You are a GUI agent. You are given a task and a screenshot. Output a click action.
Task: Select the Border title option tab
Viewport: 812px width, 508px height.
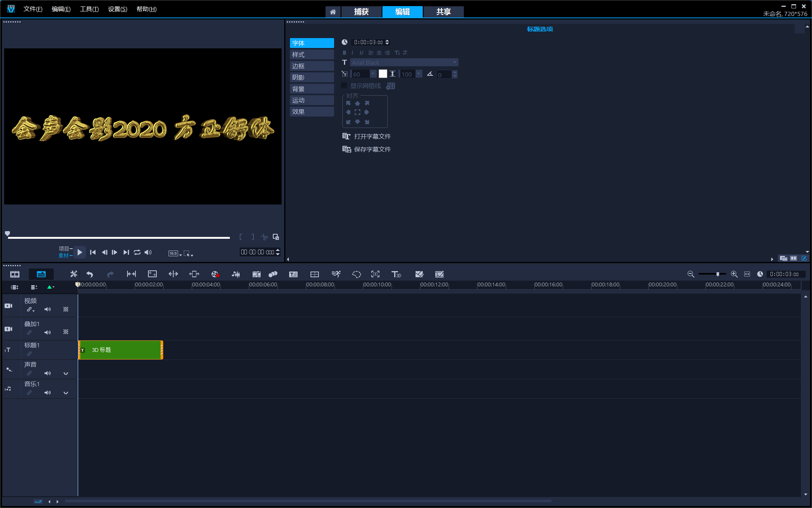pos(312,66)
